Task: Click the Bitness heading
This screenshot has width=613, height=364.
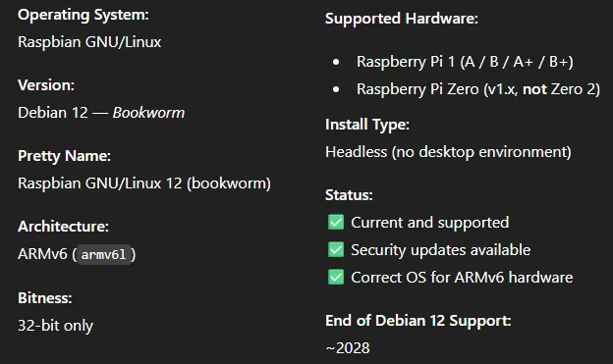Action: coord(45,298)
